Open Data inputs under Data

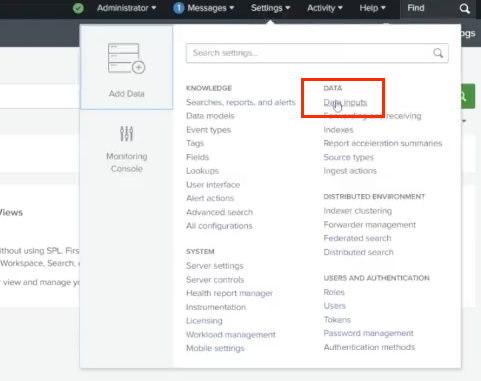coord(345,102)
